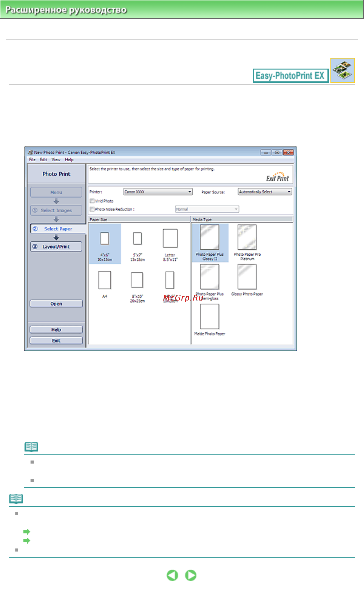364x595 pixels.
Task: Click the Open button
Action: (56, 304)
